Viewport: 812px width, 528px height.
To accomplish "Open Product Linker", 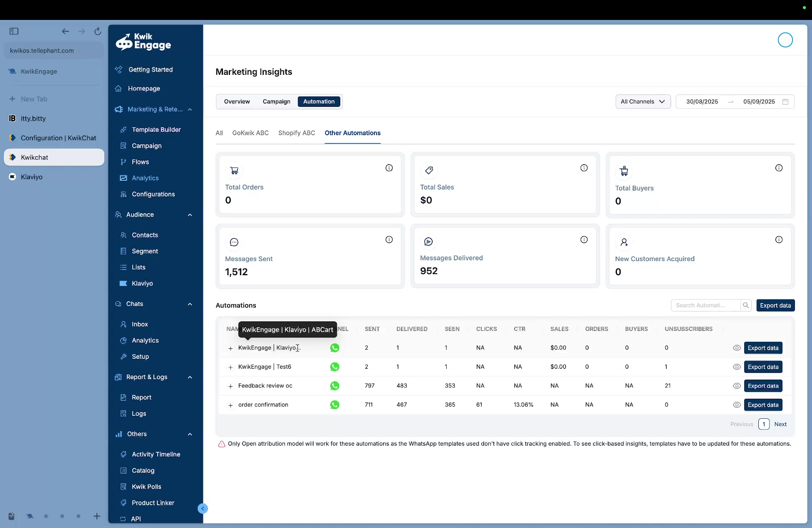I will [x=153, y=503].
